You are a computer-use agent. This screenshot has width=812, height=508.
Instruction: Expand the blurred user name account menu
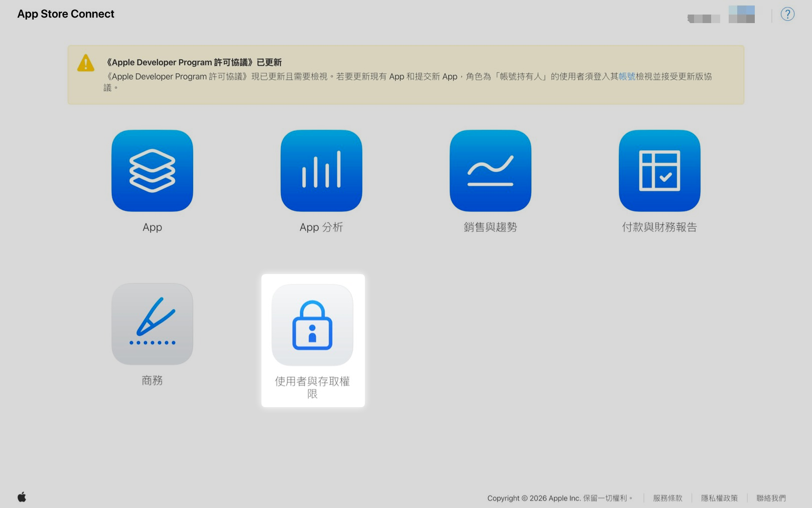point(704,19)
